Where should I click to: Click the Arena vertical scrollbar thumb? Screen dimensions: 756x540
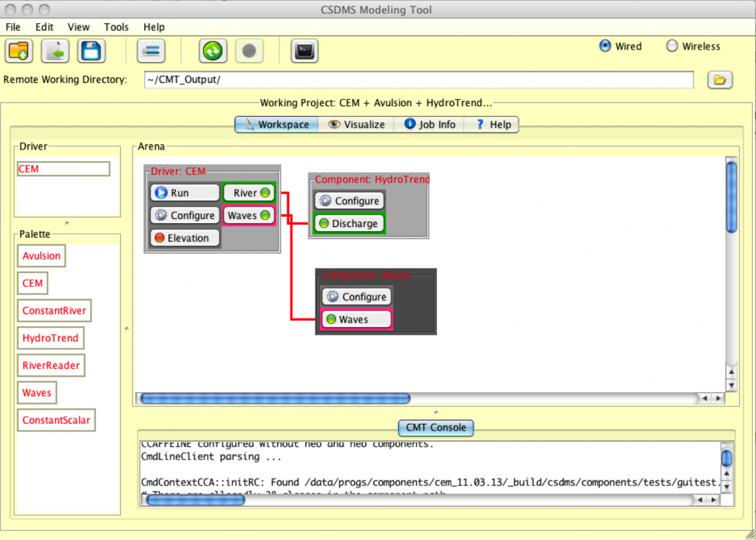[x=732, y=197]
